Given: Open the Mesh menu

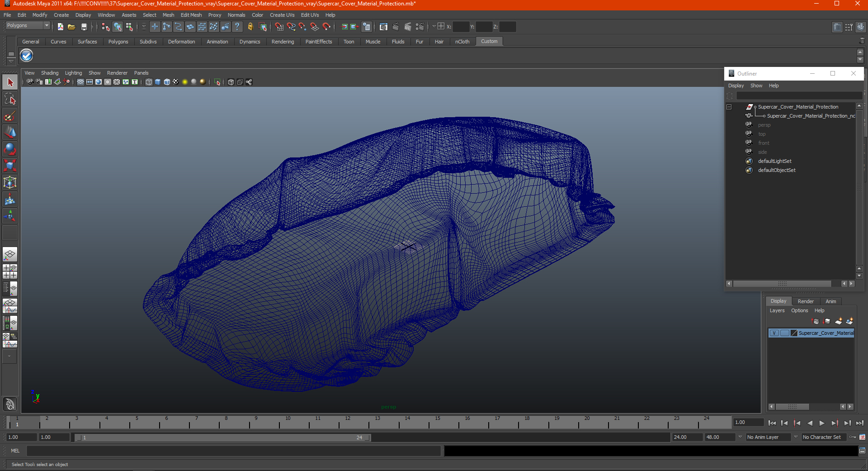Looking at the screenshot, I should click(x=168, y=15).
